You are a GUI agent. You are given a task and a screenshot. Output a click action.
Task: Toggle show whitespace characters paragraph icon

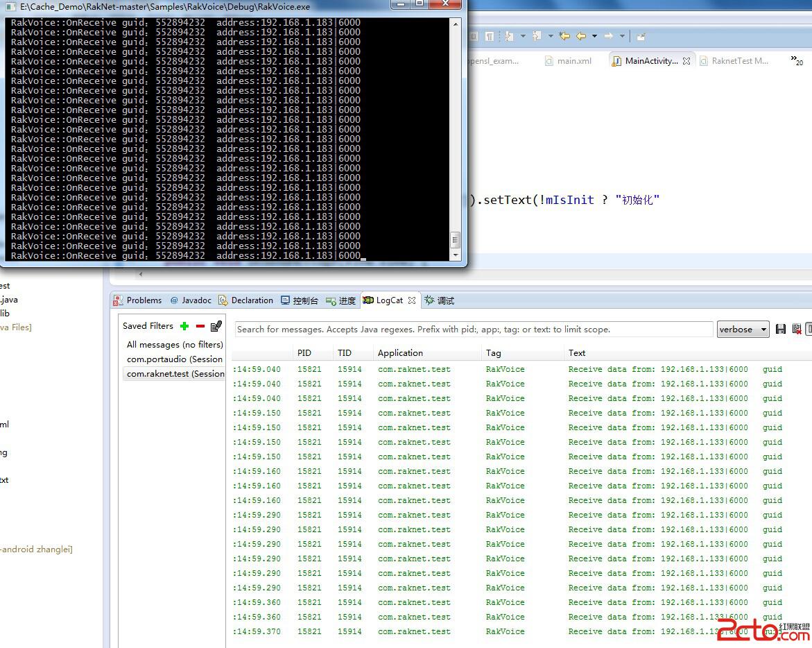click(x=490, y=36)
